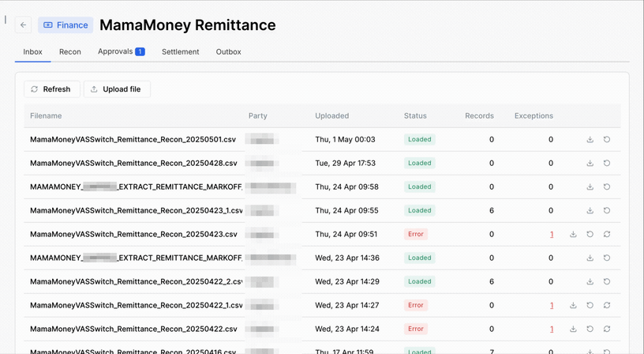Image resolution: width=644 pixels, height=354 pixels.
Task: Download the Remittance_Recon_20250501.csv file
Action: tap(590, 139)
